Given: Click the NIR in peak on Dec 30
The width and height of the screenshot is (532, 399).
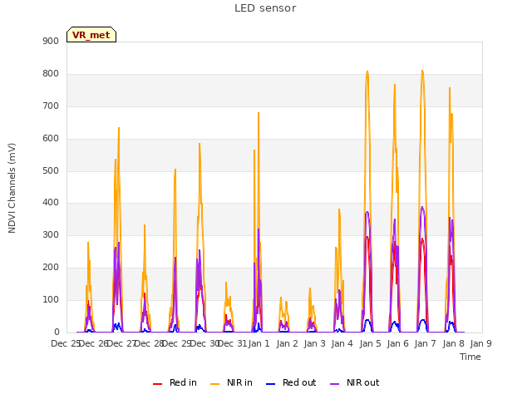Looking at the screenshot, I should pos(199,144).
